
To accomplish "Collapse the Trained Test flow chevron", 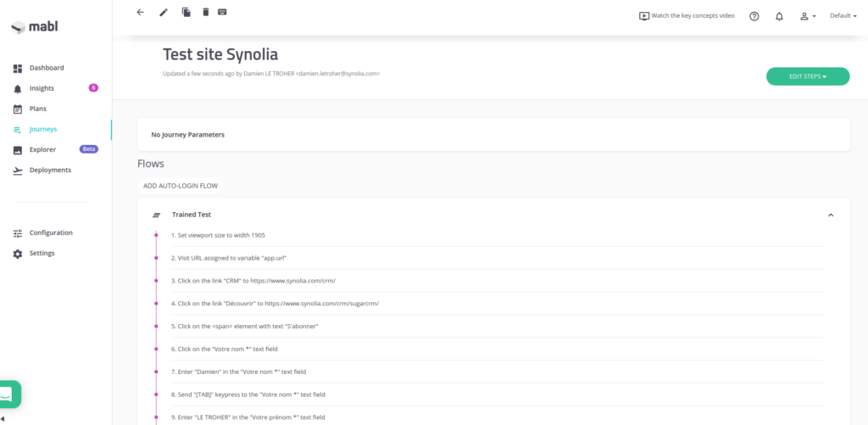I will coord(831,215).
